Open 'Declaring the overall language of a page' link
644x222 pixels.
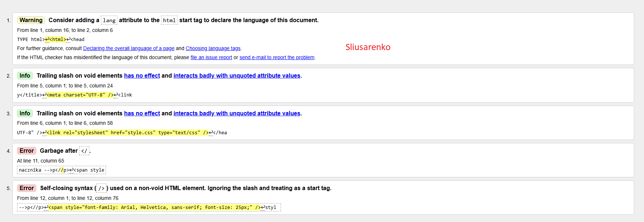pos(129,48)
